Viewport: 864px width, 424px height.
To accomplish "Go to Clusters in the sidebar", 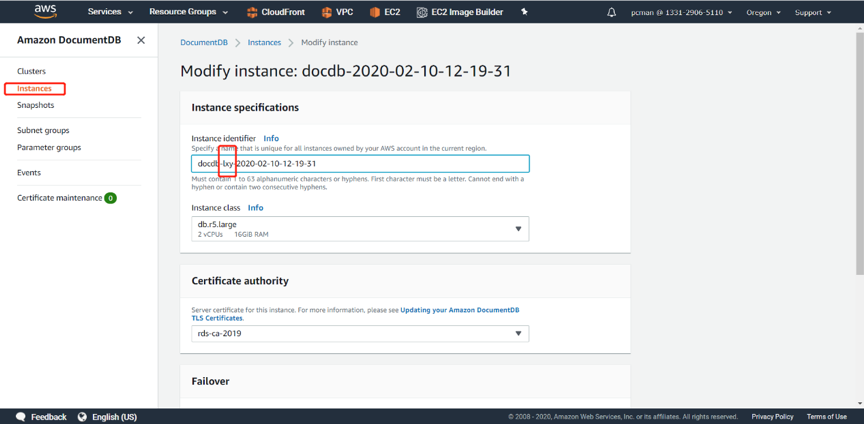I will pyautogui.click(x=31, y=71).
